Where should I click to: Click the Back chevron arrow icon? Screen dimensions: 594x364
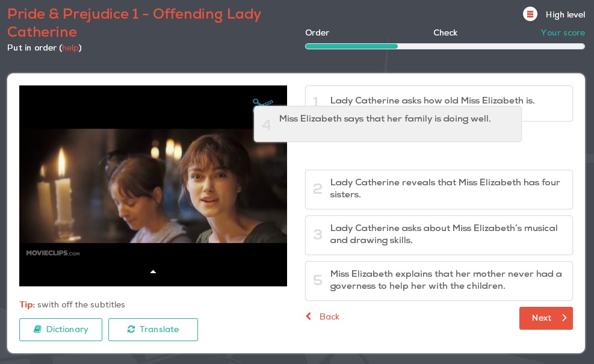tap(309, 316)
